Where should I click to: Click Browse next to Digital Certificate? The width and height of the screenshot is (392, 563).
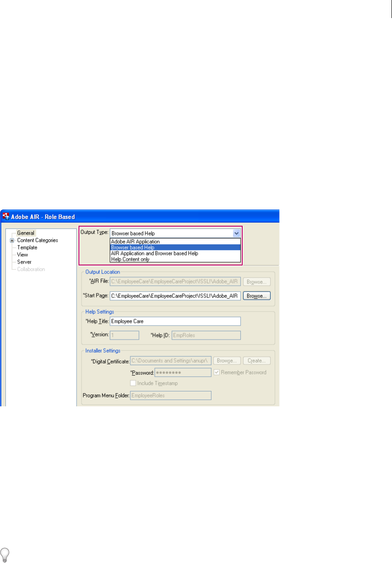pos(227,361)
